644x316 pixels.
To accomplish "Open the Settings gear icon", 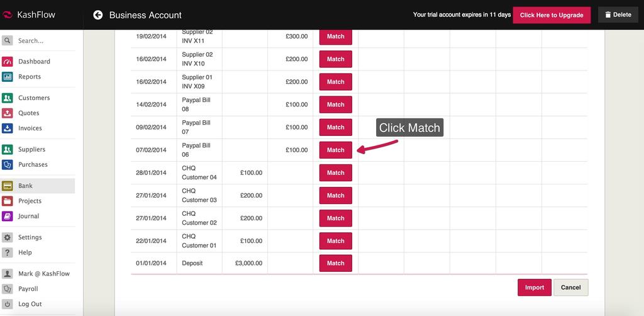I will click(x=8, y=238).
